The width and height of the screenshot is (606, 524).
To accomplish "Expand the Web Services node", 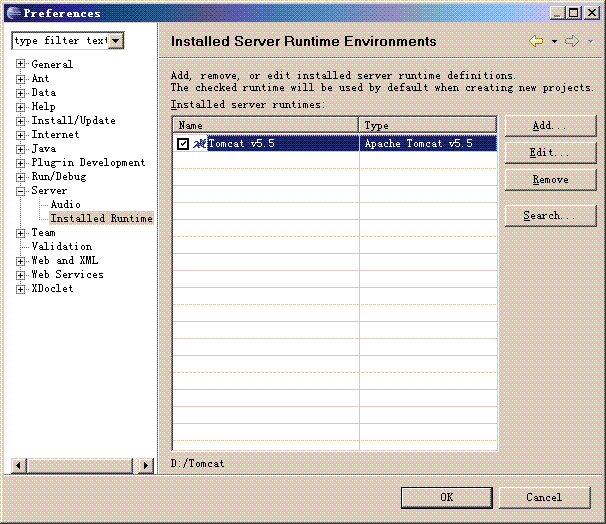I will coord(20,275).
